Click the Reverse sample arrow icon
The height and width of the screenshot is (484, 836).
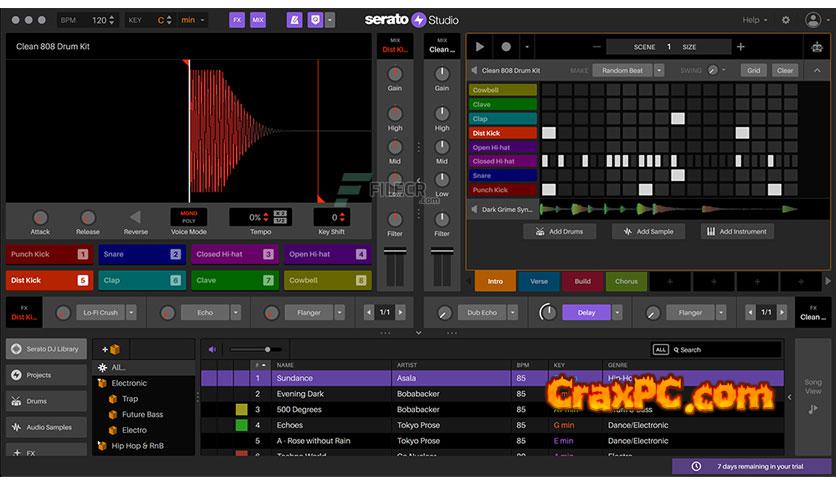135,217
